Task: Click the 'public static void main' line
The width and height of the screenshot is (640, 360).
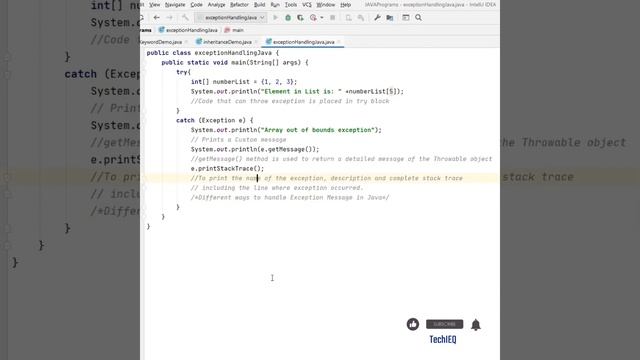Action: coord(235,62)
